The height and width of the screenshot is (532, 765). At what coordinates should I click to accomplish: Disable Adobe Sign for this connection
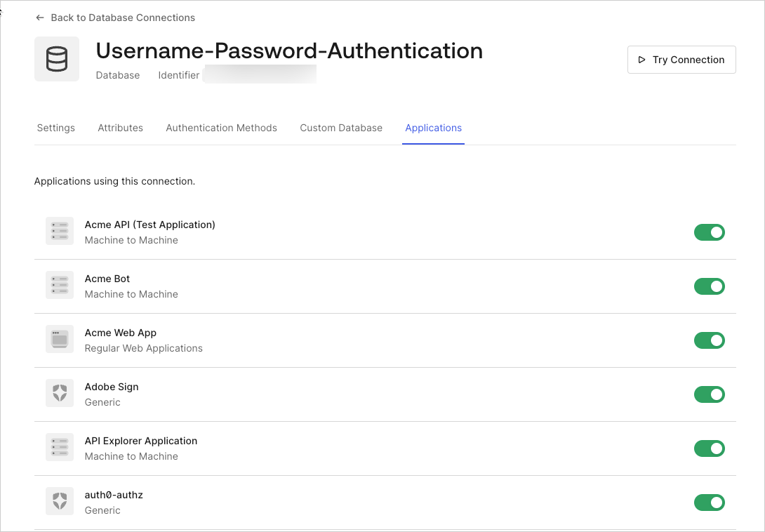[x=710, y=394]
